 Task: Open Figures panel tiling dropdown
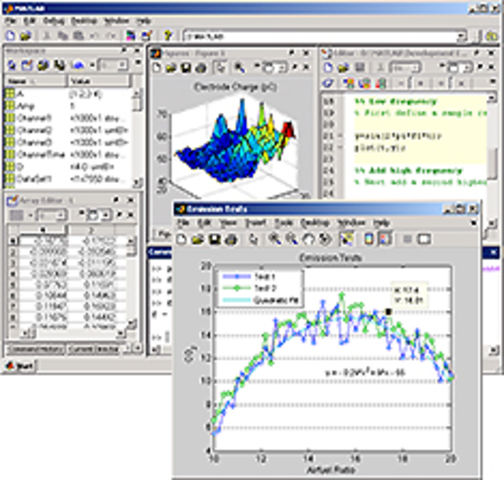(x=274, y=68)
